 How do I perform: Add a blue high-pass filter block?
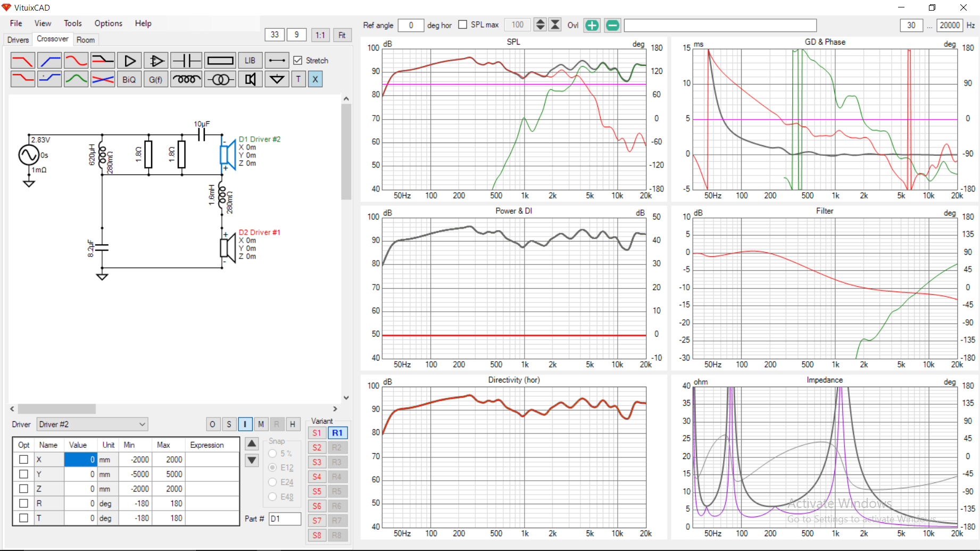coord(49,61)
